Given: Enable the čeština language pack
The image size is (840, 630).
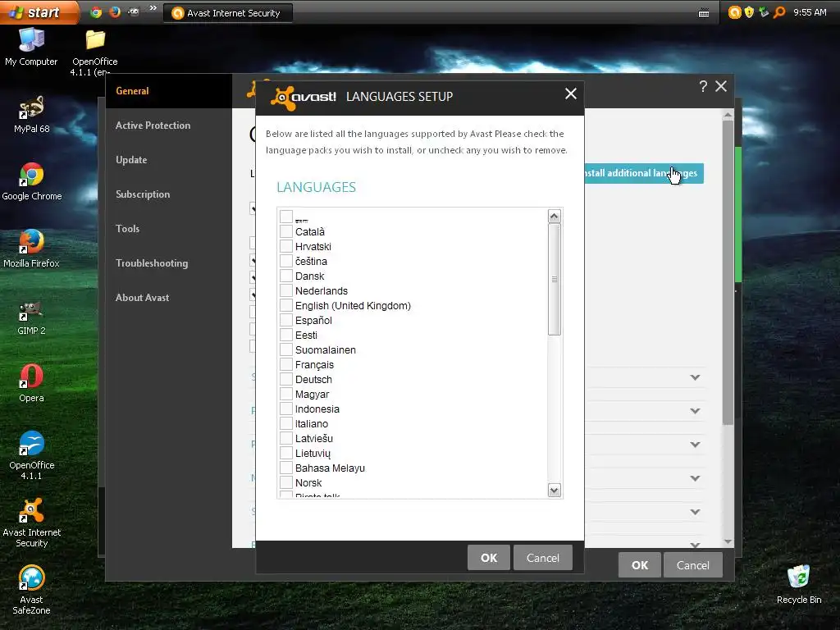Looking at the screenshot, I should [286, 261].
